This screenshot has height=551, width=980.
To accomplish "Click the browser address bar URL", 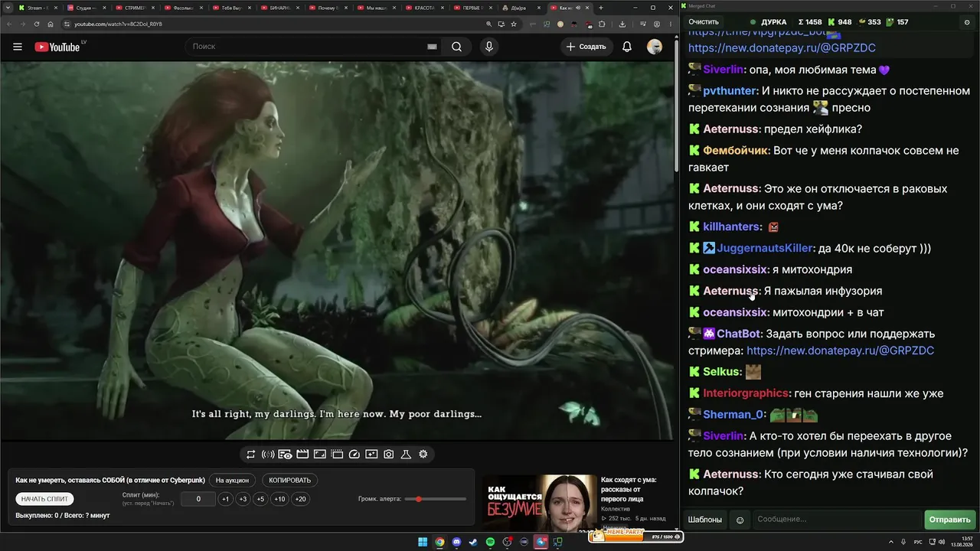I will 118,24.
